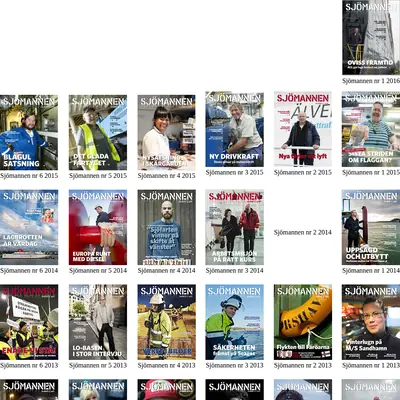Open the Det Glada Fartyget cover image
The height and width of the screenshot is (400, 400).
[98, 132]
